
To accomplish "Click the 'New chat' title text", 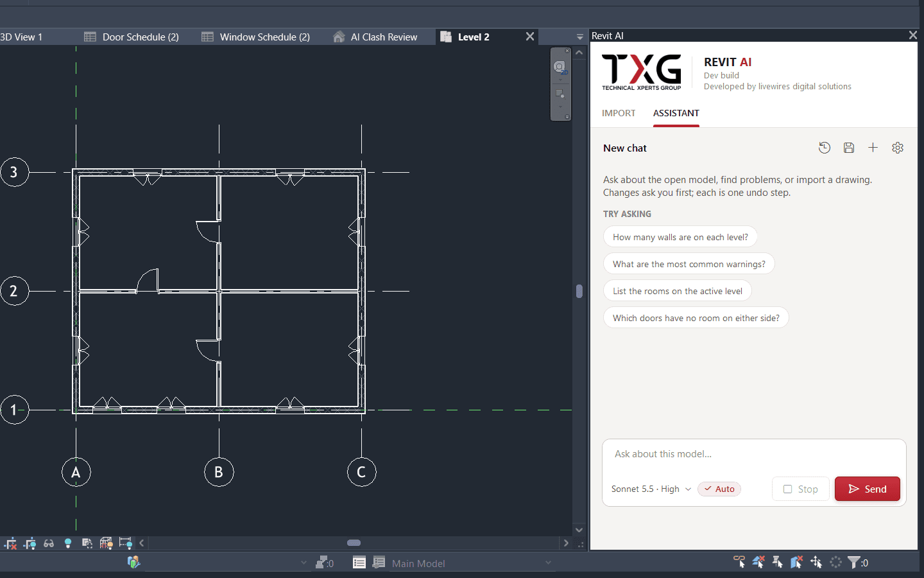I will click(x=625, y=148).
